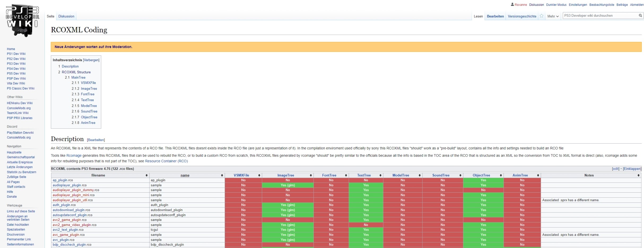Open PS4 Dev Wiki sidebar link
Screen dimensions: 644x248
(16, 69)
